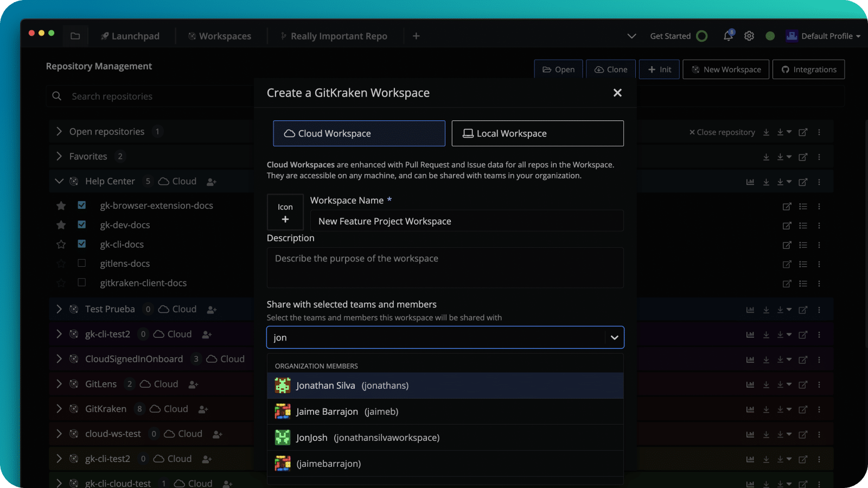
Task: Open the Integrations button
Action: 808,69
